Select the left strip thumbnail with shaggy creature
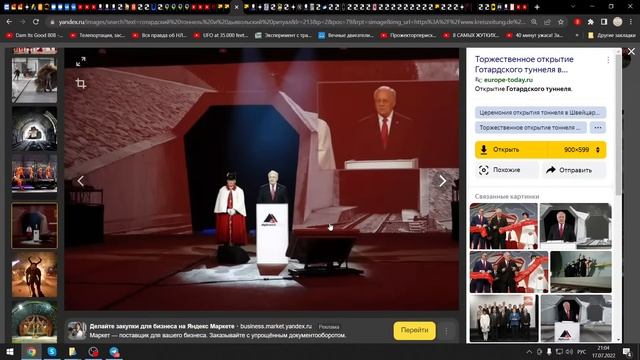 [x=34, y=80]
